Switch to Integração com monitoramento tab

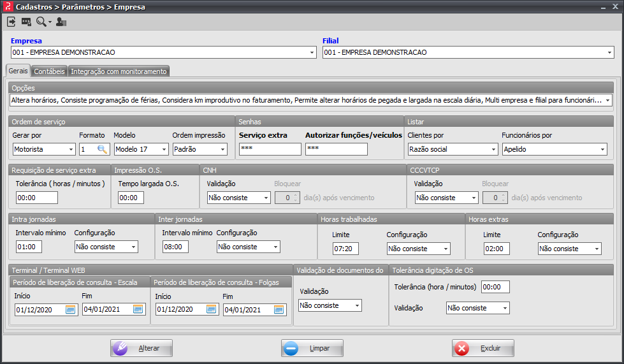coord(119,71)
